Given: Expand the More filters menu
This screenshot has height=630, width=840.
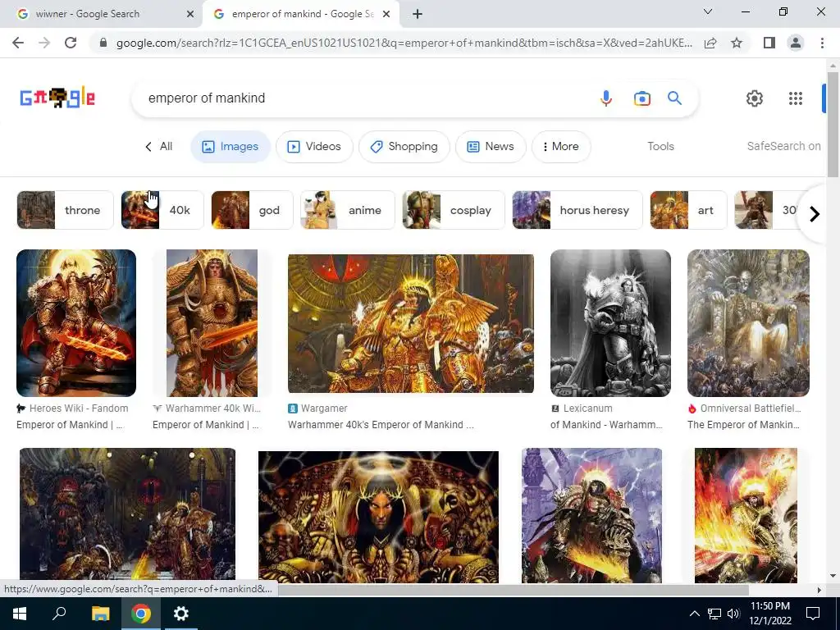Looking at the screenshot, I should pos(561,146).
